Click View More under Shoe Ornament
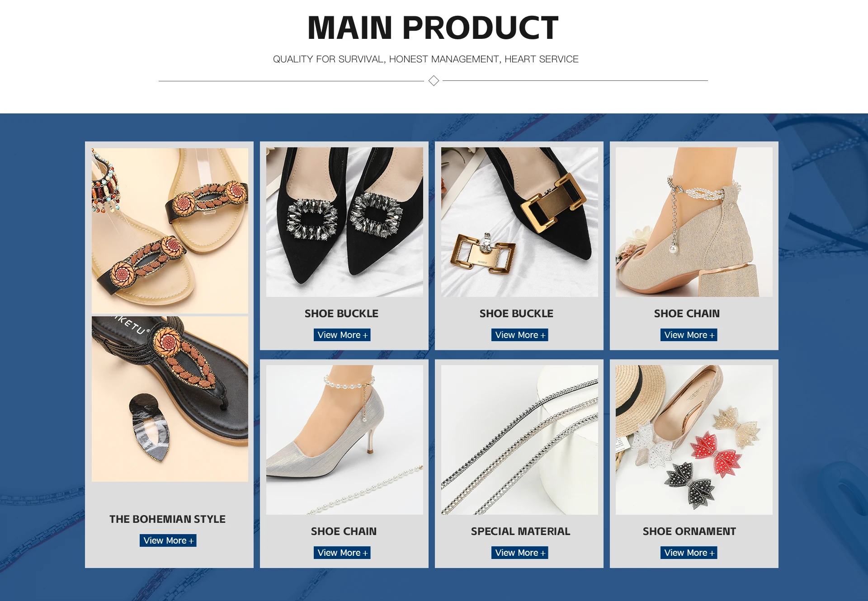The width and height of the screenshot is (868, 601). click(x=689, y=553)
